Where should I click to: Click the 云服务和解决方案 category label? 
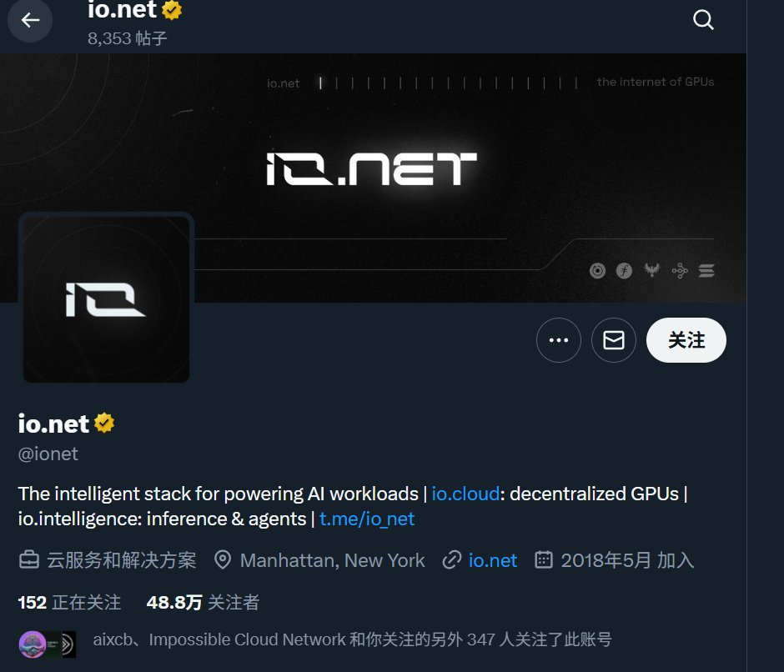click(x=122, y=560)
